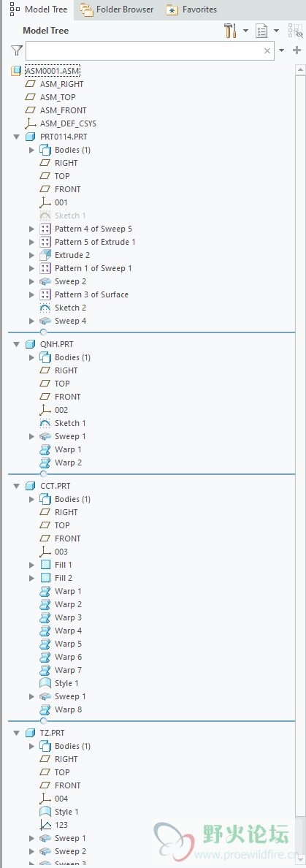306x868 pixels.
Task: Click the filter funnel icon
Action: click(x=16, y=51)
